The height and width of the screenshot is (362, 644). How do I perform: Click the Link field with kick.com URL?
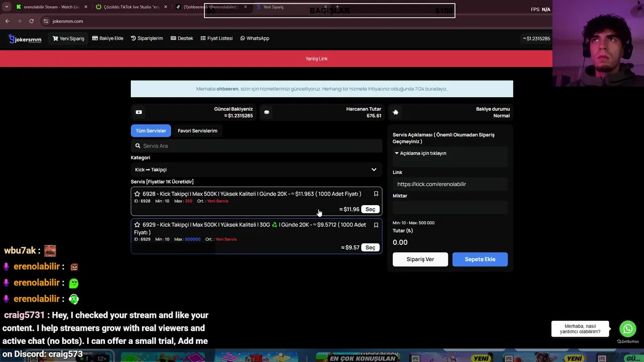tap(450, 184)
